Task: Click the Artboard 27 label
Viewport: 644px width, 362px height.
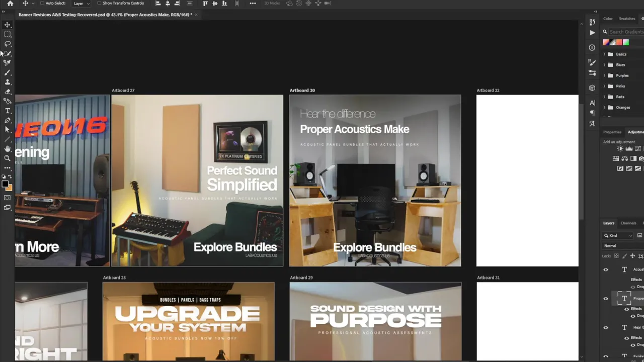Action: (123, 90)
